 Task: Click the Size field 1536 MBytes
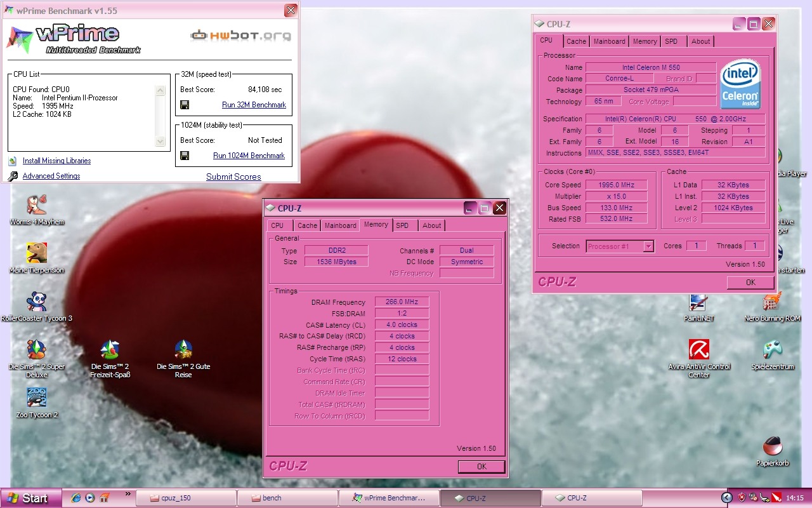[x=336, y=262]
